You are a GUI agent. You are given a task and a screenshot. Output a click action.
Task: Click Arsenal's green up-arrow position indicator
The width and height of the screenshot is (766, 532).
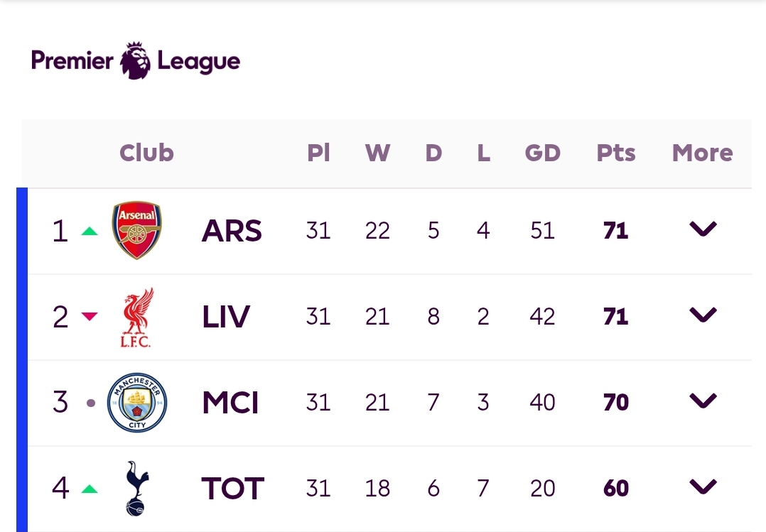[x=90, y=231]
